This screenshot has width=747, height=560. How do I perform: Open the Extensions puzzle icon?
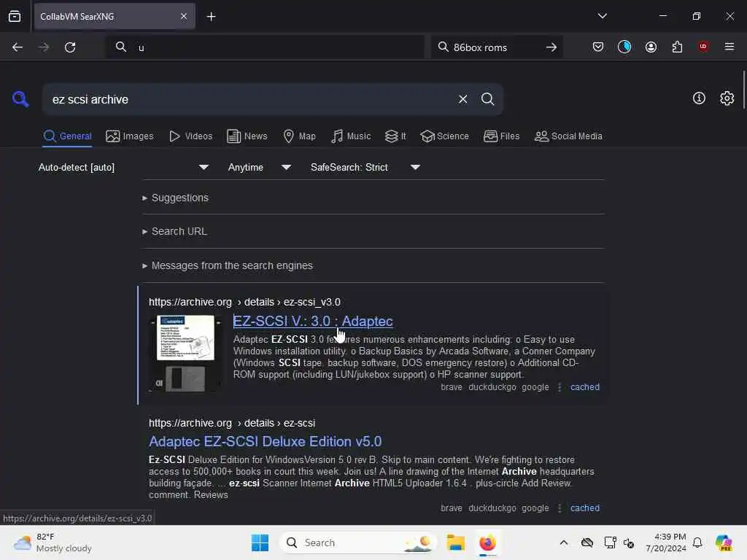click(677, 47)
